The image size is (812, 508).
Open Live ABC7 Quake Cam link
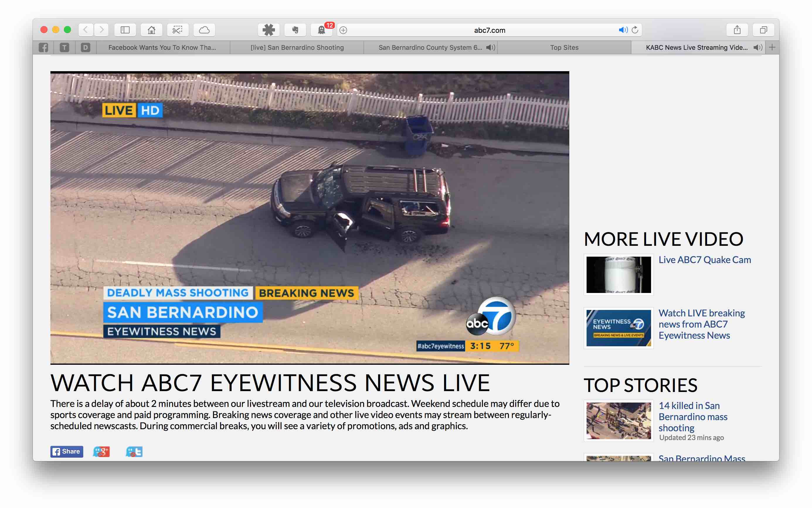(x=704, y=260)
